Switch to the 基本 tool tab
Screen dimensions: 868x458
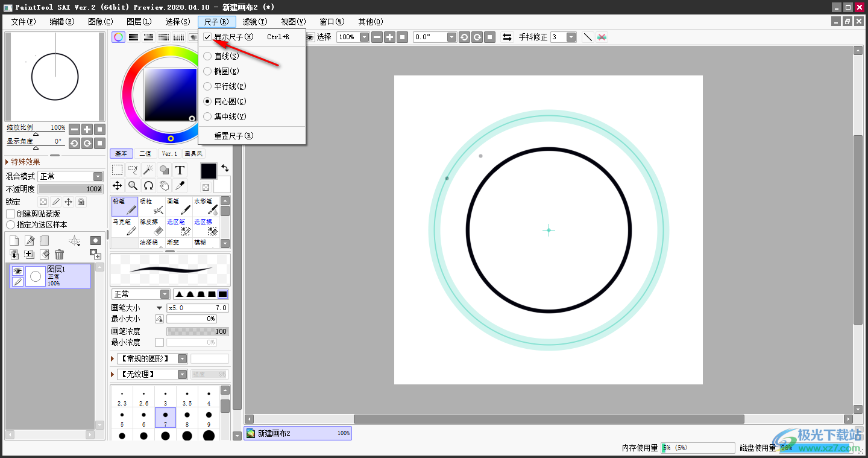tap(122, 153)
